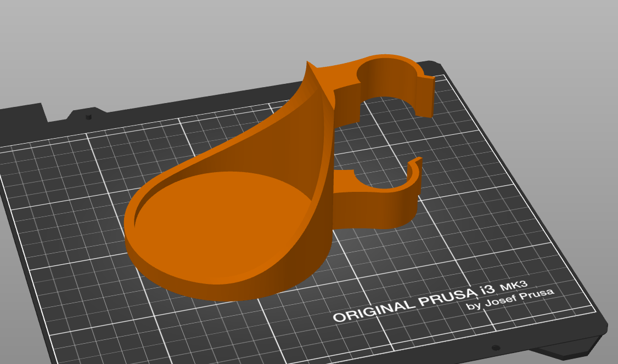The image size is (618, 364).
Task: Click the 'by Josef Prusa' bed label
Action: [x=509, y=299]
